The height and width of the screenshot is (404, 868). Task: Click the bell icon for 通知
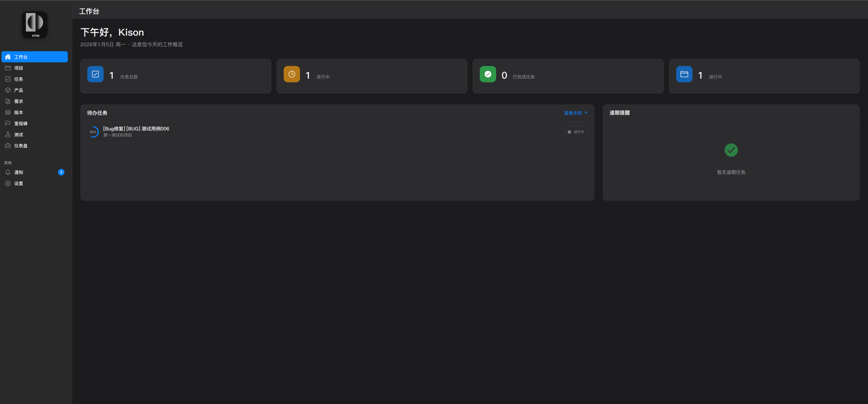pos(8,172)
